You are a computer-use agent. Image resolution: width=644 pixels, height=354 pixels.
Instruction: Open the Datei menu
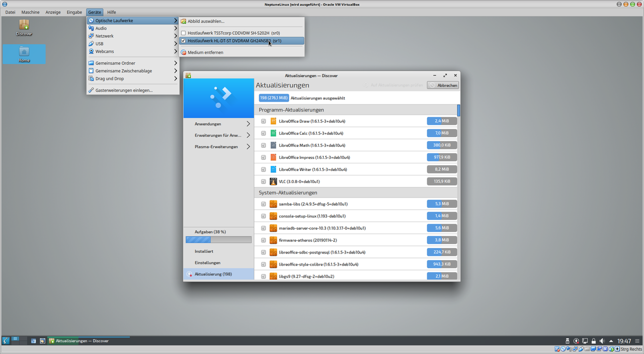point(10,12)
